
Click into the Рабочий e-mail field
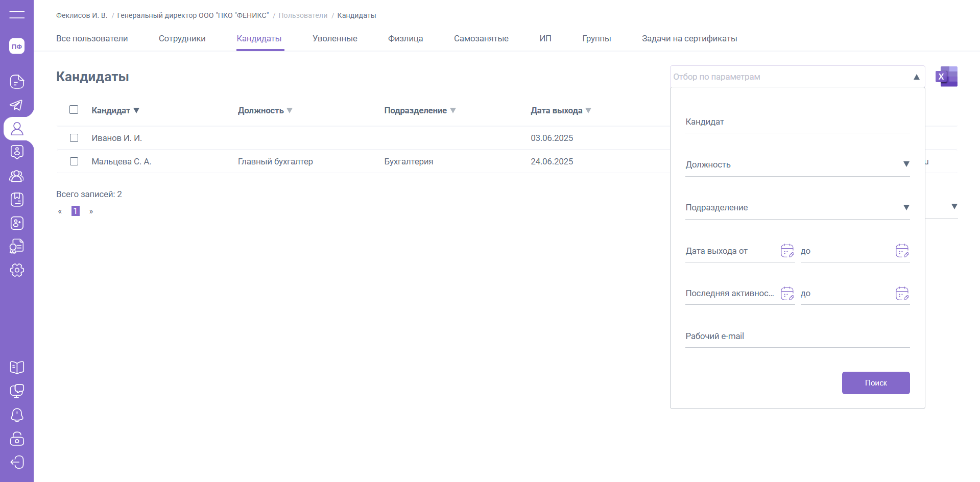click(797, 336)
